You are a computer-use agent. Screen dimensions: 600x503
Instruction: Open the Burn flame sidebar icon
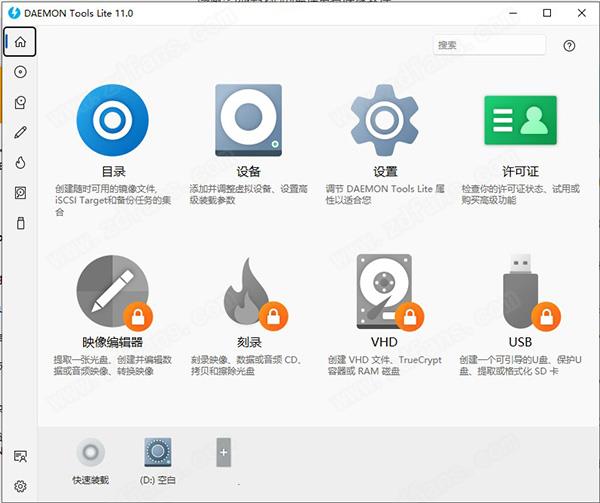click(20, 163)
